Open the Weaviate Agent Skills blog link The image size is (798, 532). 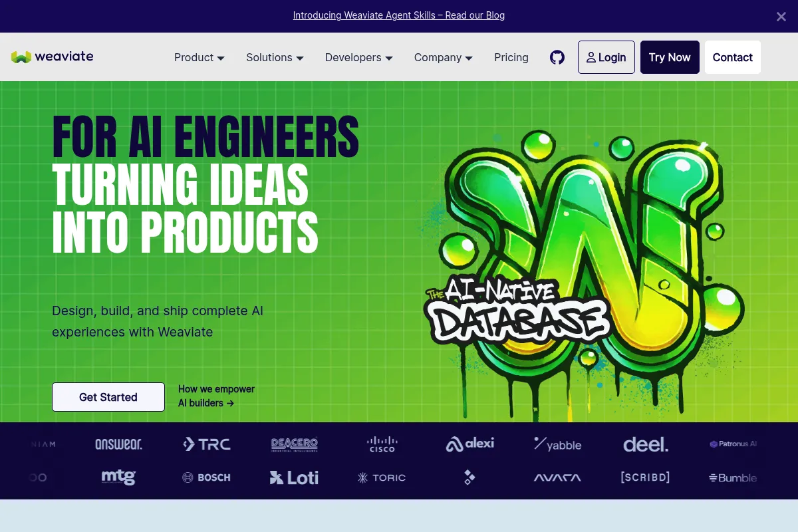(x=399, y=15)
